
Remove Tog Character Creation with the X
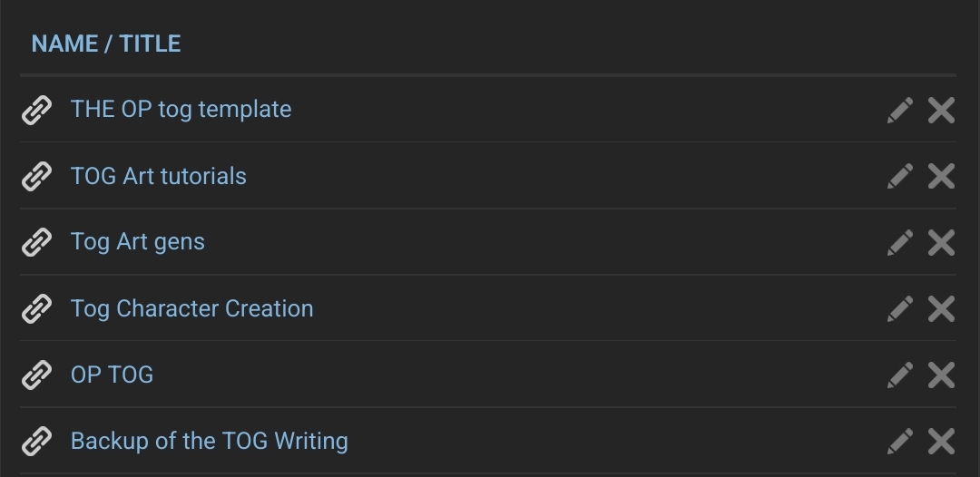[x=941, y=309]
